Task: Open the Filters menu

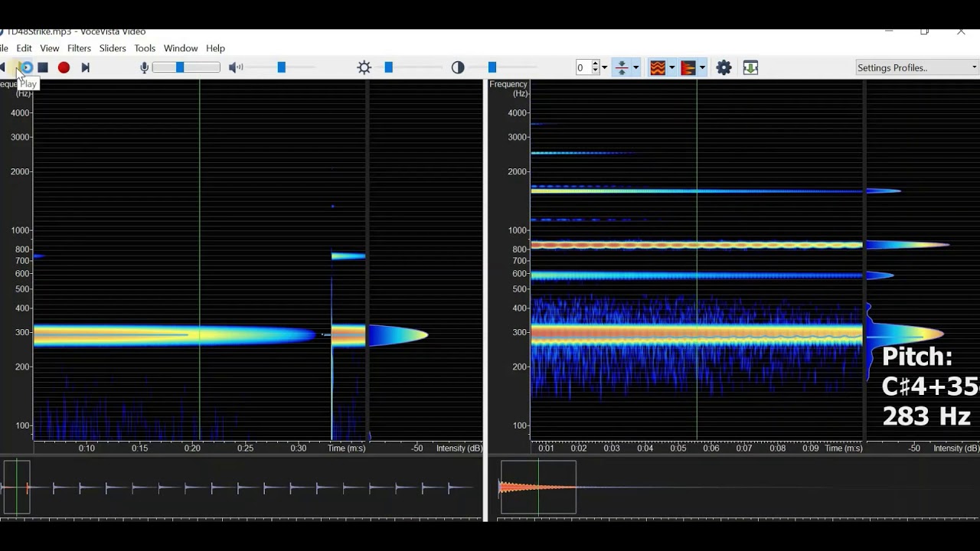Action: [x=79, y=48]
